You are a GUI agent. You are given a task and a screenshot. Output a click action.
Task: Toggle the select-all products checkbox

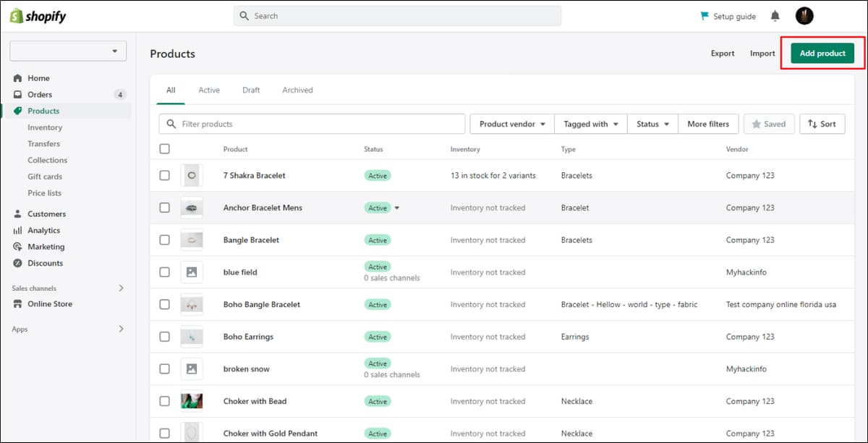click(164, 148)
